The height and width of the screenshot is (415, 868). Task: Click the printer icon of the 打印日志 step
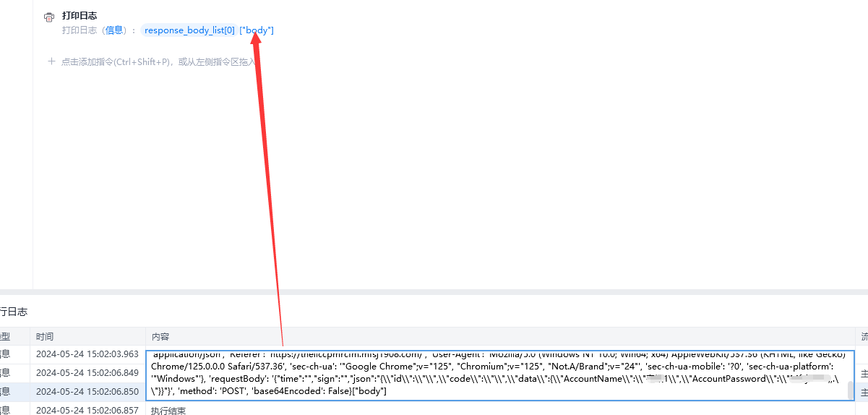pyautogui.click(x=49, y=17)
